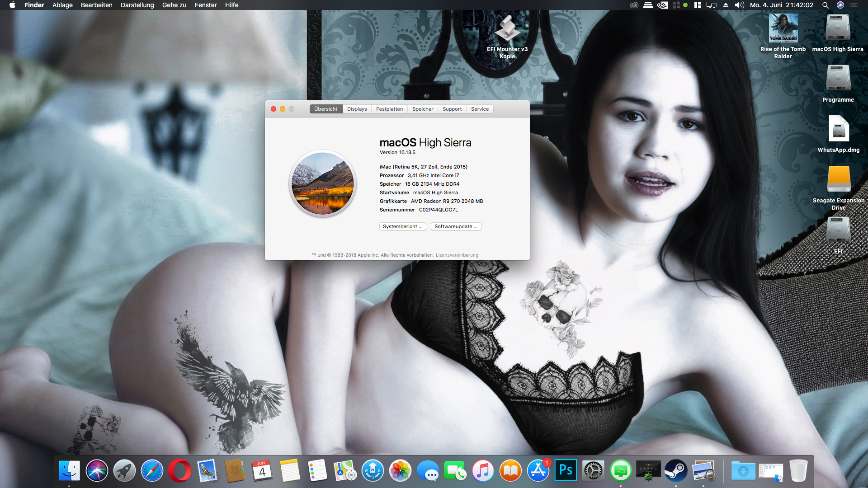Open App Store with update badge
The image size is (868, 488).
coord(538,471)
